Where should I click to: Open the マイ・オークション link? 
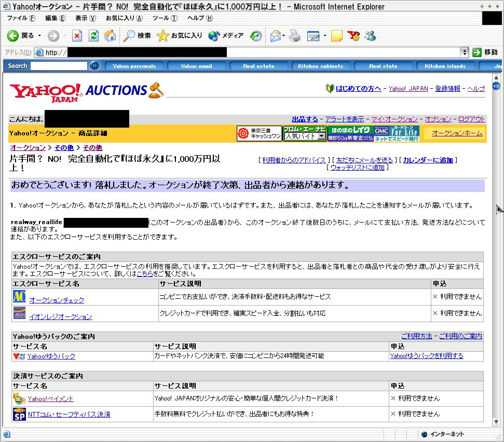click(394, 119)
